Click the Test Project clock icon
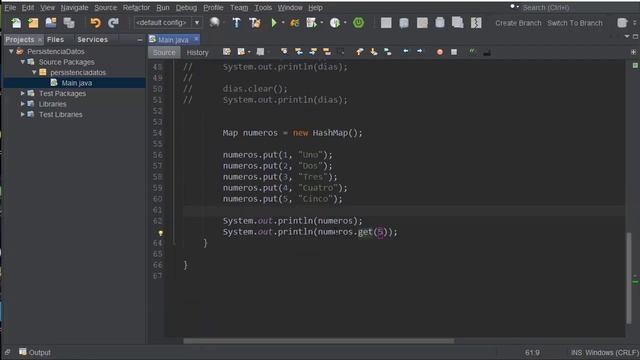This screenshot has width=640, height=360. point(335,23)
